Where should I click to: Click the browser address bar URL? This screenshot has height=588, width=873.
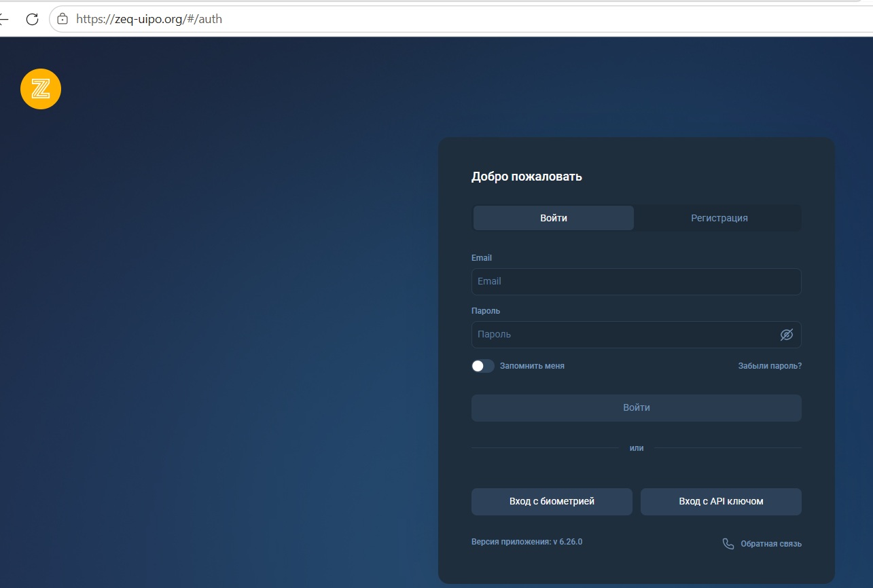(x=149, y=19)
